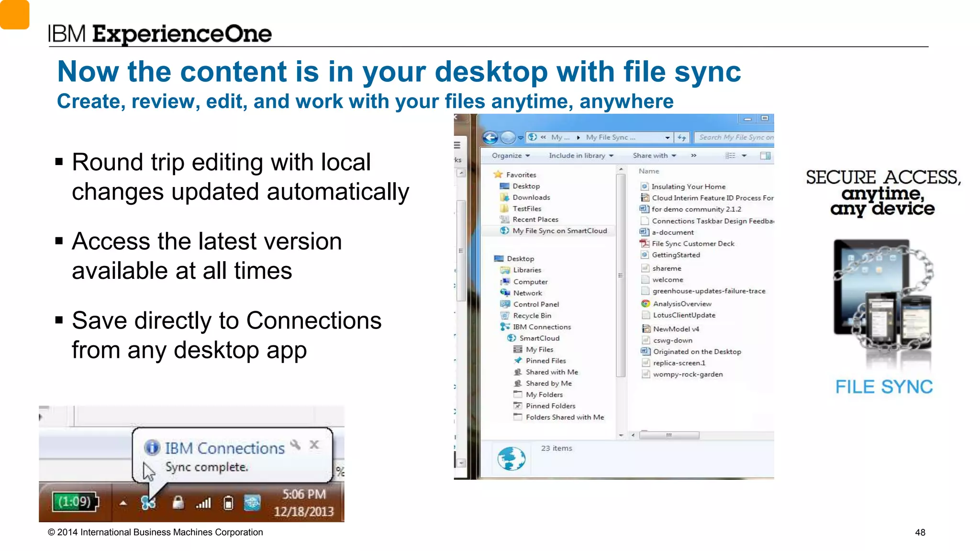980x551 pixels.
Task: Open Pinned Folders under SmartCloud
Action: tap(545, 406)
